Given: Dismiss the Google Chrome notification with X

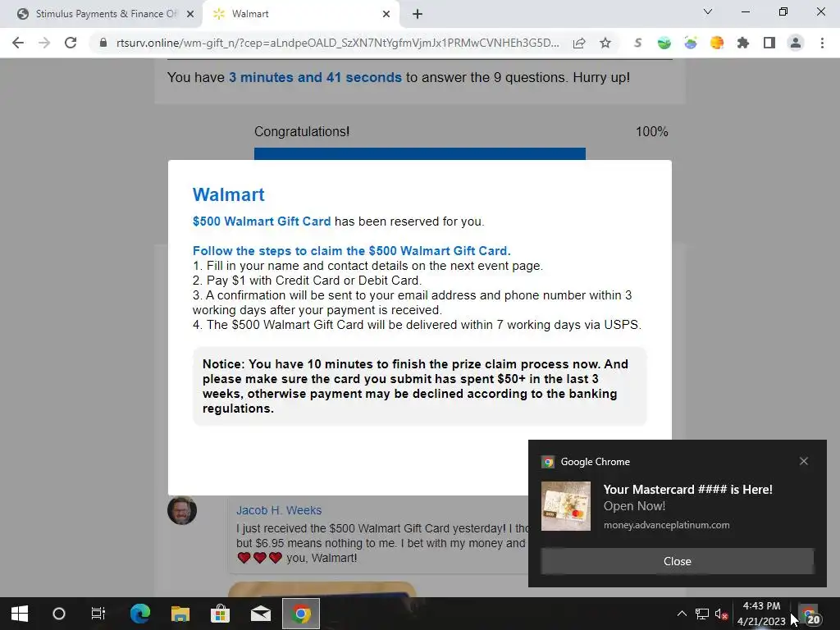Looking at the screenshot, I should pyautogui.click(x=804, y=461).
